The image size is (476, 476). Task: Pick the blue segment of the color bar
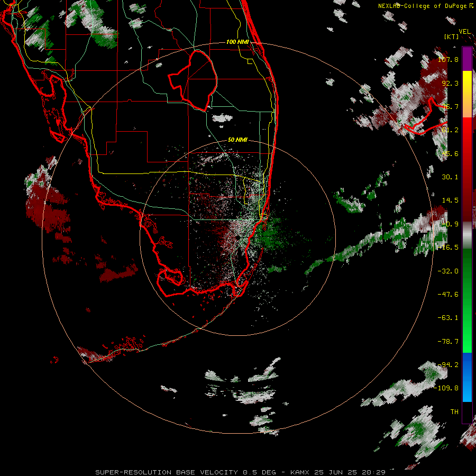click(x=467, y=377)
